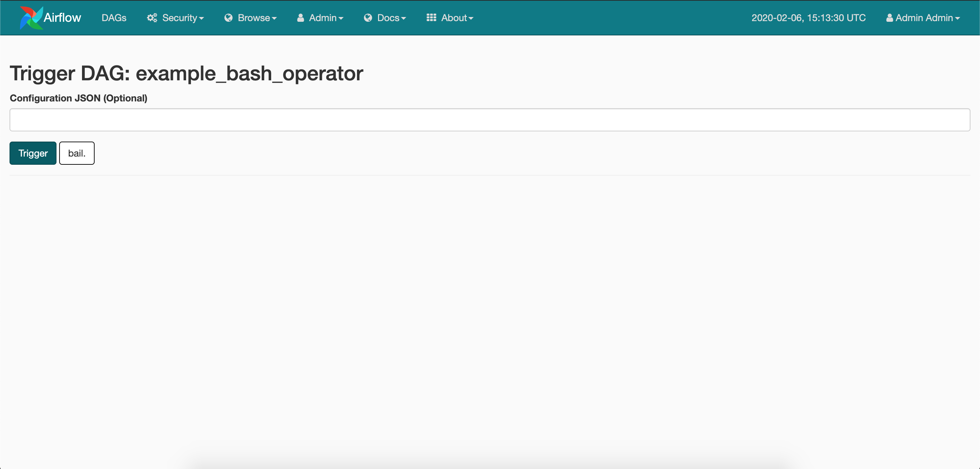This screenshot has width=980, height=469.
Task: Select the About menu tab
Action: (453, 17)
